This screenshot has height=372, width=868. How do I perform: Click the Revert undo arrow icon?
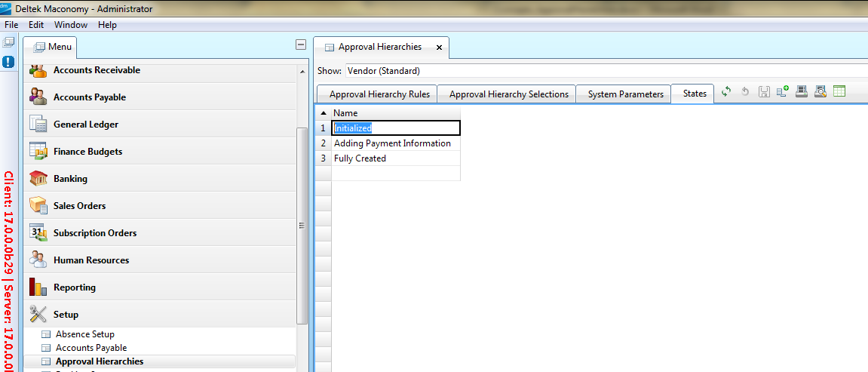[745, 92]
